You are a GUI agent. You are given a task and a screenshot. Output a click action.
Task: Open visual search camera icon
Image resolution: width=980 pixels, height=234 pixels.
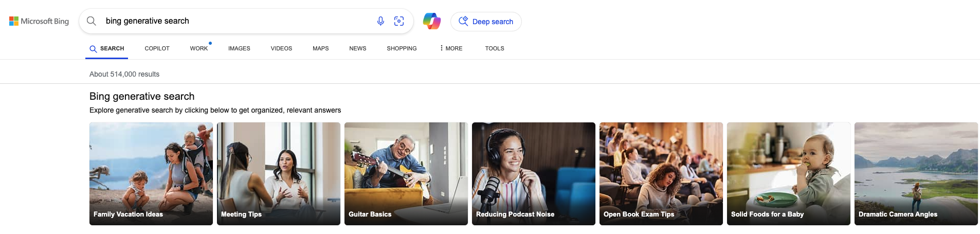pos(399,21)
